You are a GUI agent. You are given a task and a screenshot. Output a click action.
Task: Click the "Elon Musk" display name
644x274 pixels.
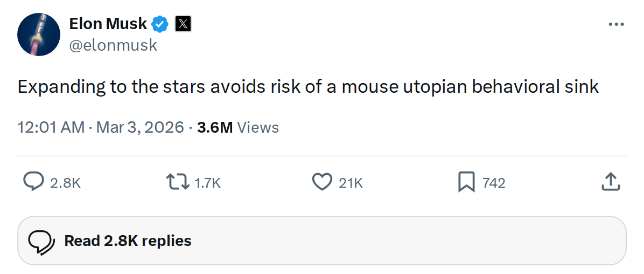[x=108, y=24]
